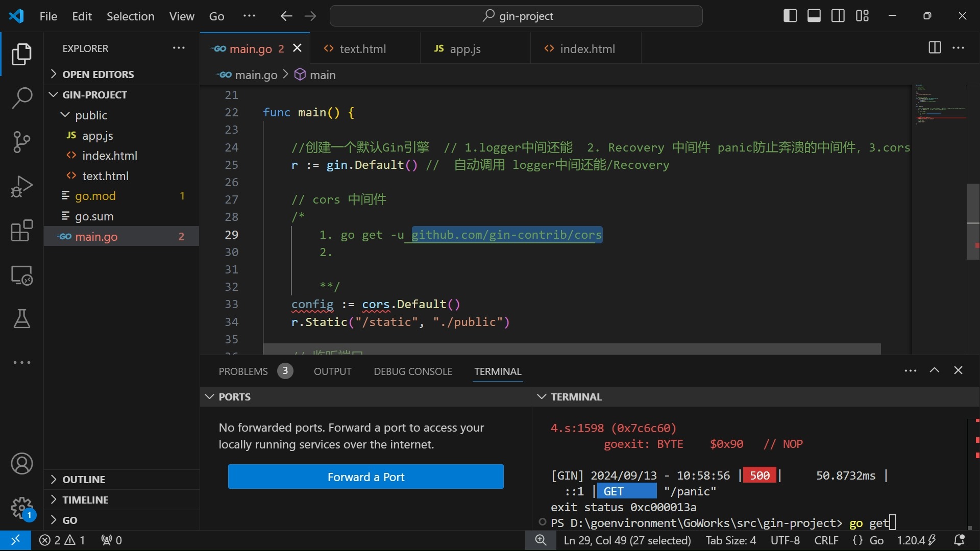Open the Explorer view in activity bar
The width and height of the screenshot is (980, 551).
point(21,54)
